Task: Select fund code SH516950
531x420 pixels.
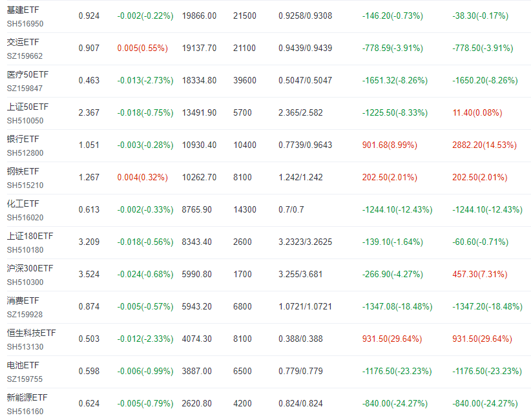Action: click(x=25, y=24)
